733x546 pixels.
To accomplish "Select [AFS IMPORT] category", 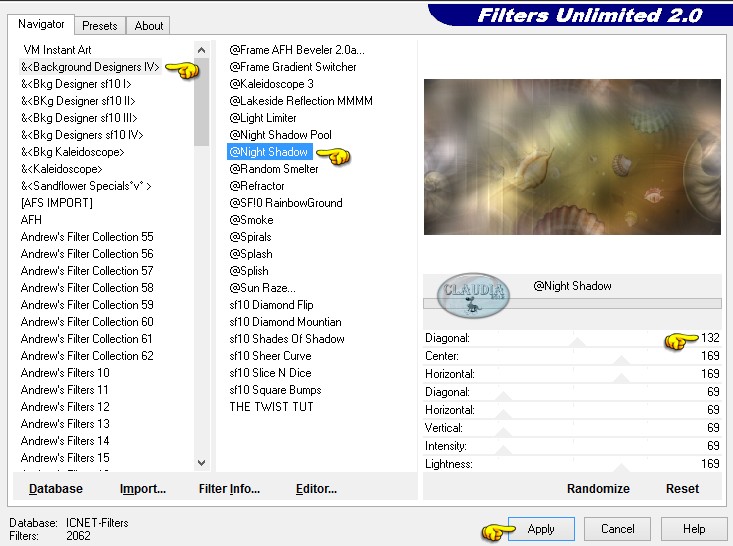I will 57,203.
